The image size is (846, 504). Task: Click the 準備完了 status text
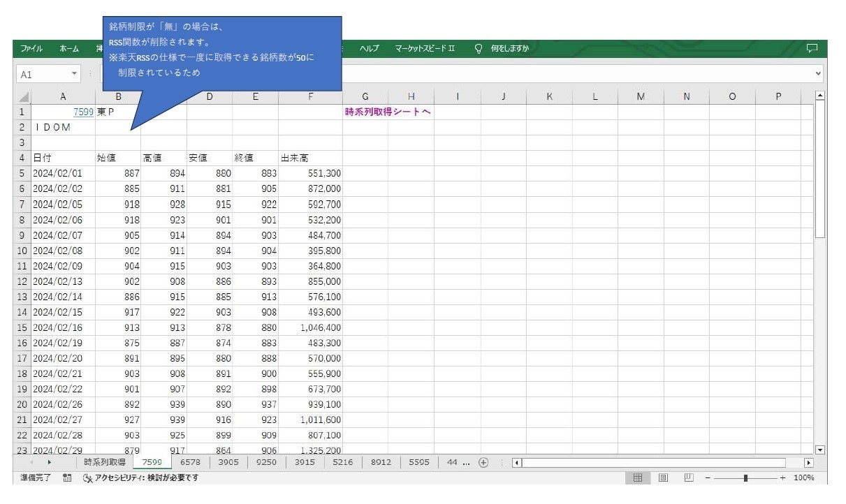35,478
